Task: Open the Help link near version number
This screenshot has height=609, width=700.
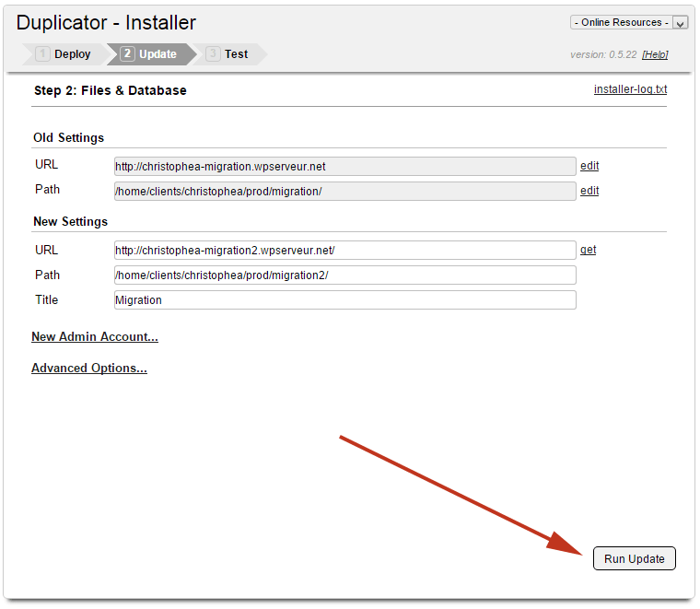Action: tap(655, 54)
